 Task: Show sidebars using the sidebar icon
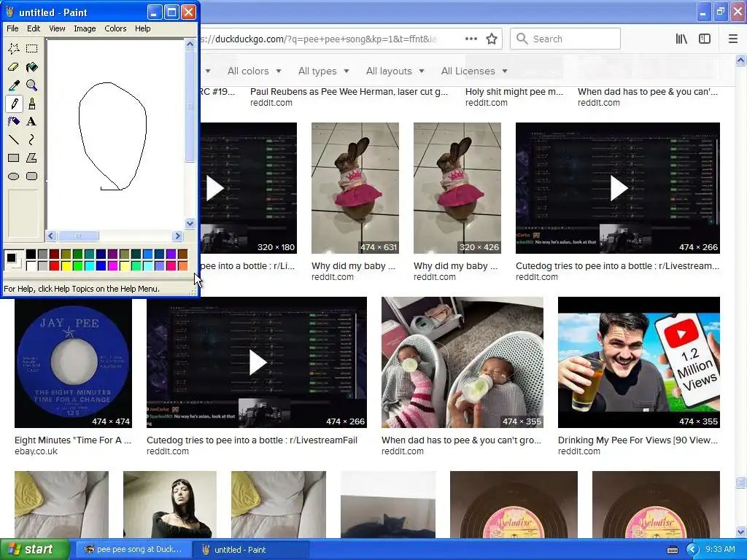[705, 39]
